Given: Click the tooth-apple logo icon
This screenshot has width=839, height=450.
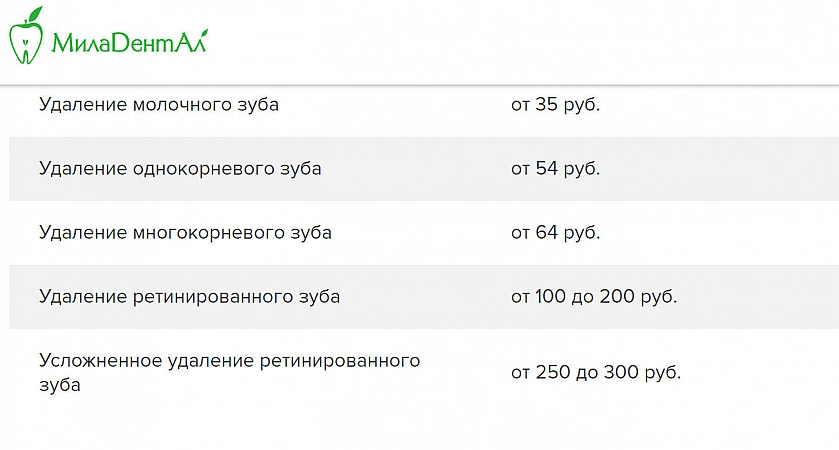Looking at the screenshot, I should coord(26,38).
